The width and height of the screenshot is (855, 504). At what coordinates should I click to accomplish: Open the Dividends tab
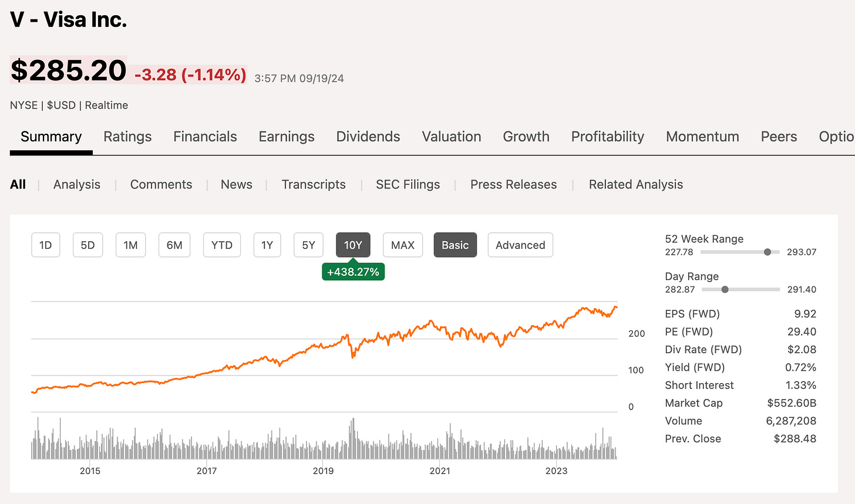368,137
